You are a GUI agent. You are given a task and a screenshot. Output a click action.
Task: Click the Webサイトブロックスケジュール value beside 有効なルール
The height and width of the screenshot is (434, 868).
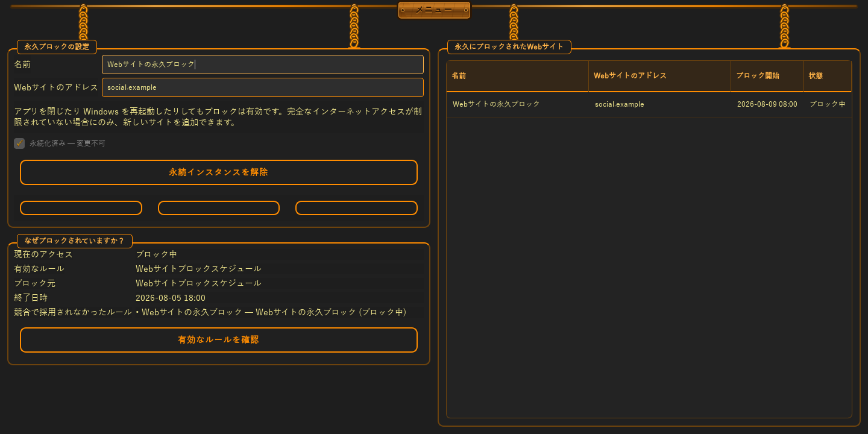click(x=198, y=269)
